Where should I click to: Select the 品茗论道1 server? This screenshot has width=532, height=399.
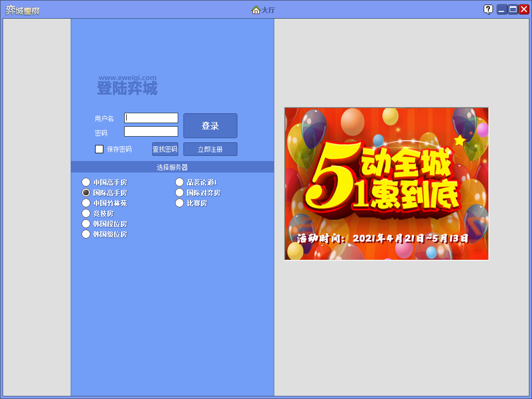pos(180,182)
